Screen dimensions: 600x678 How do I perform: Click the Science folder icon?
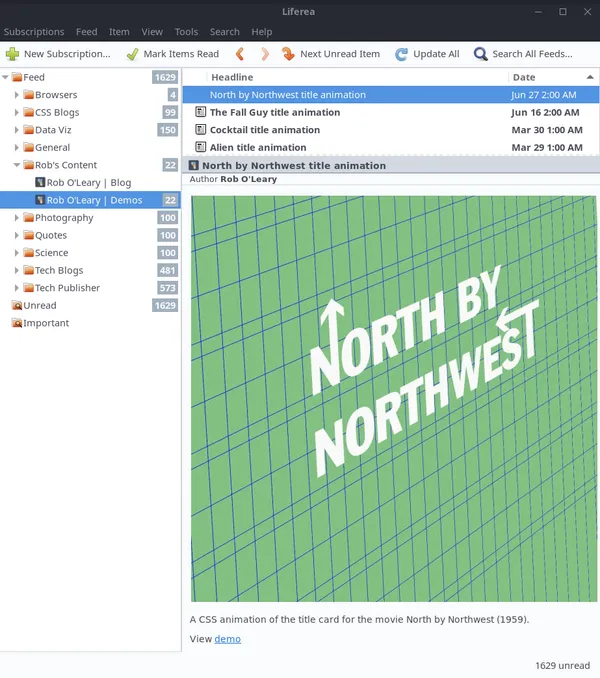[x=29, y=253]
